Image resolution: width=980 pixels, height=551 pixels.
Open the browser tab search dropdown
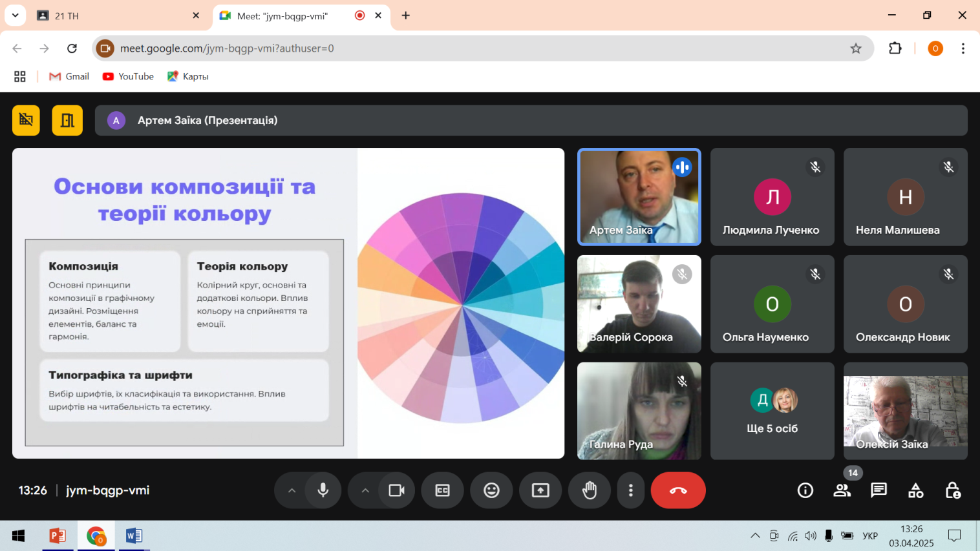[15, 15]
